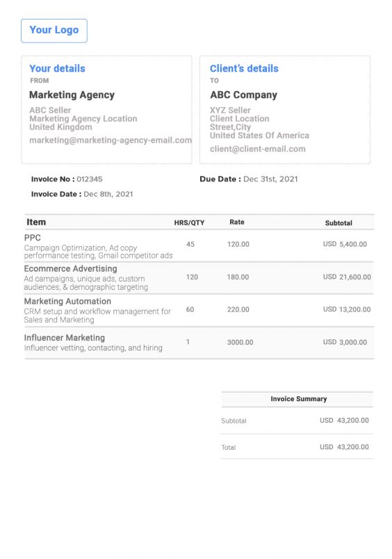This screenshot has height=559, width=392.
Task: Select the invoice date Dec 8th, 2021
Action: click(x=108, y=194)
